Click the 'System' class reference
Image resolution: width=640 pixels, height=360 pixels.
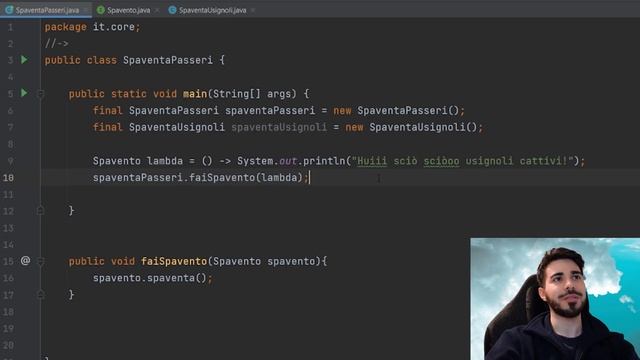click(255, 161)
